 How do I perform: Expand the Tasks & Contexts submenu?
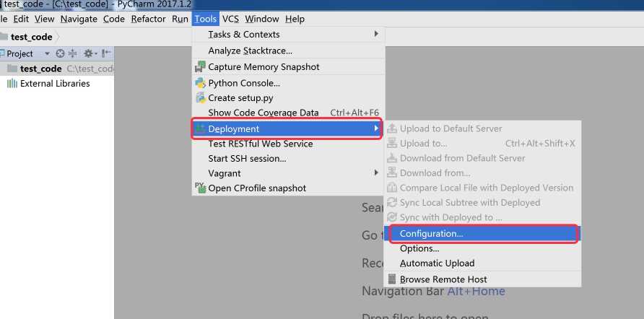click(x=375, y=35)
